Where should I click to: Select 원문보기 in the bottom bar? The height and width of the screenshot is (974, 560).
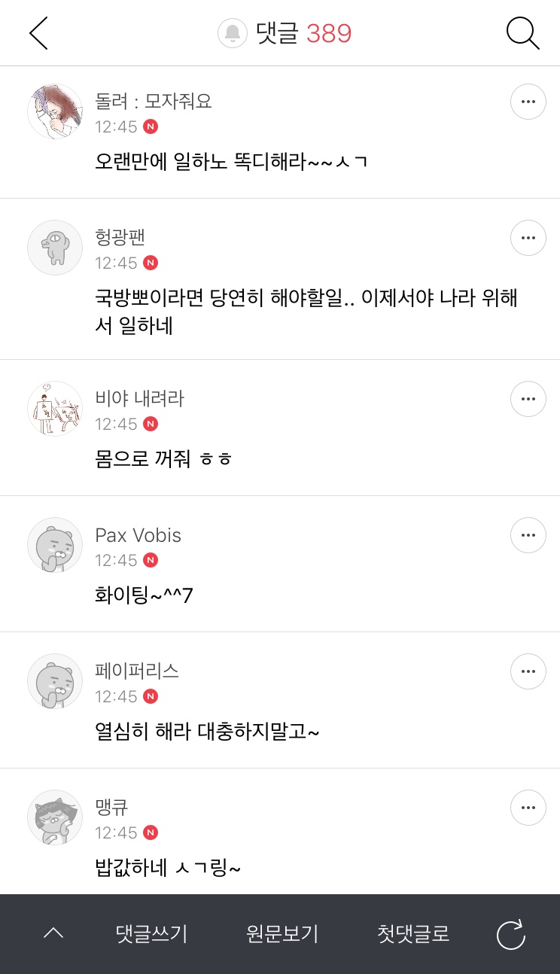coord(282,934)
